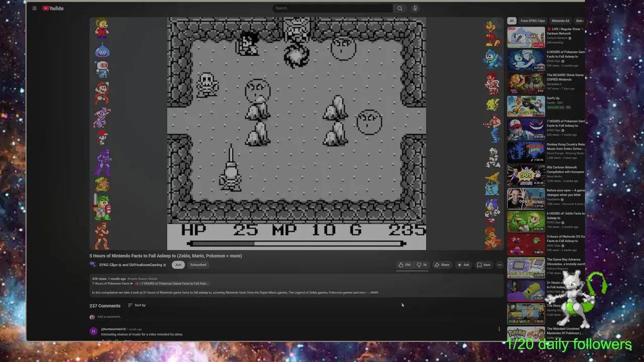The image size is (644, 362).
Task: Click title 'The BIZARRE Shrek Game COPIED Nintendo'
Action: (566, 77)
